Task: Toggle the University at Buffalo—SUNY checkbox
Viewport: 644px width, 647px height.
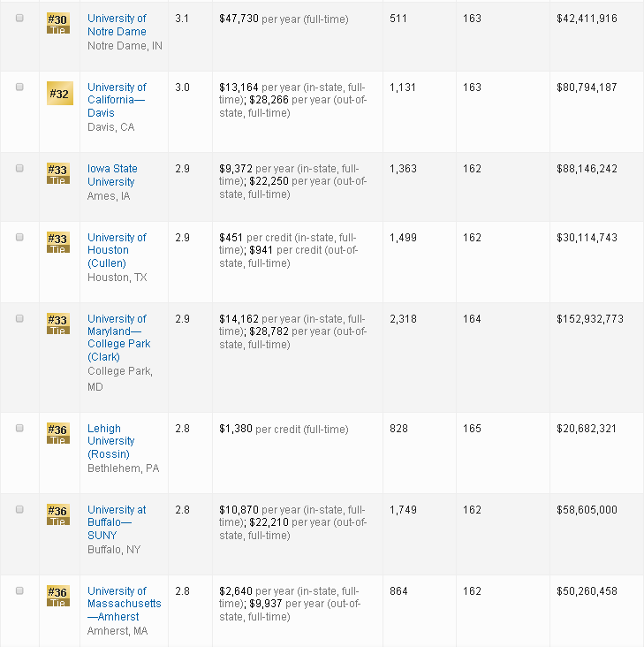Action: tap(20, 510)
